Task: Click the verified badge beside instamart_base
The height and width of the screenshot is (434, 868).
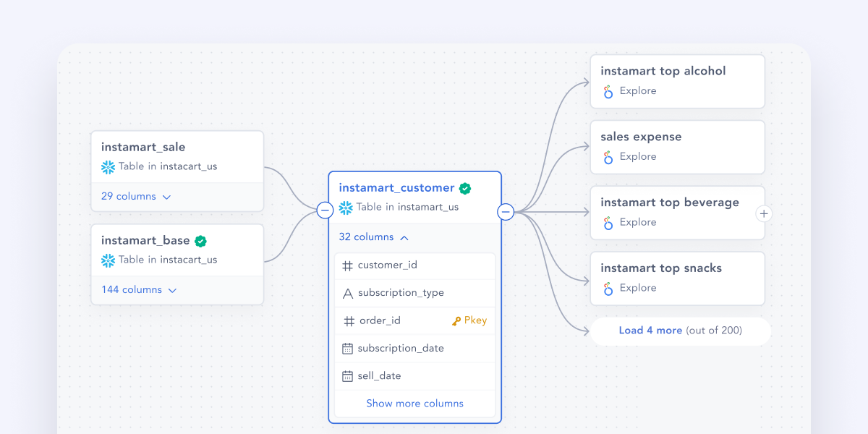Action: tap(200, 241)
